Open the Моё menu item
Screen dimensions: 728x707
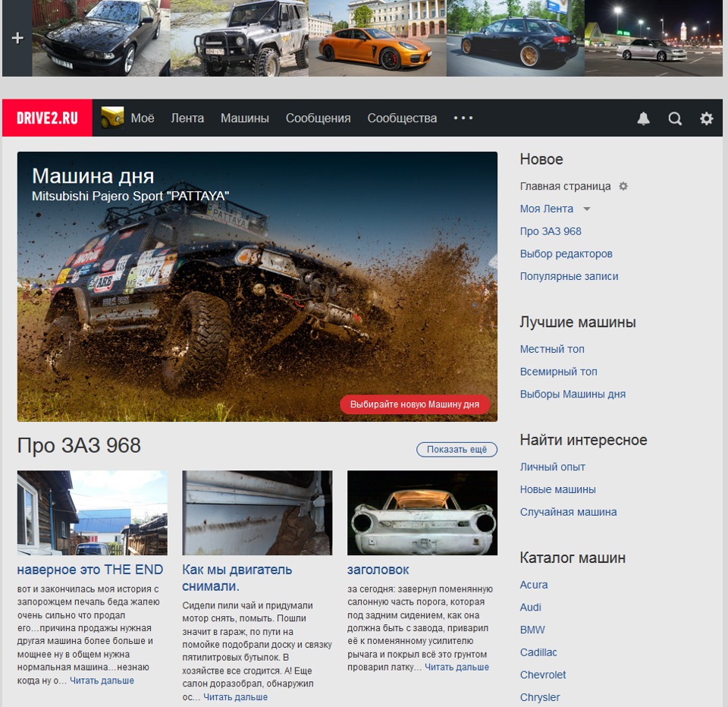click(142, 118)
